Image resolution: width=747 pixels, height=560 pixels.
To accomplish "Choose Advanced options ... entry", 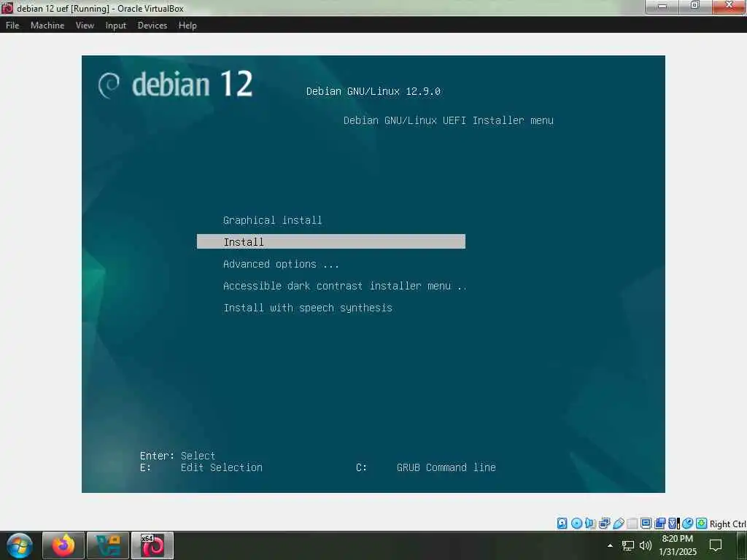I will tap(281, 264).
